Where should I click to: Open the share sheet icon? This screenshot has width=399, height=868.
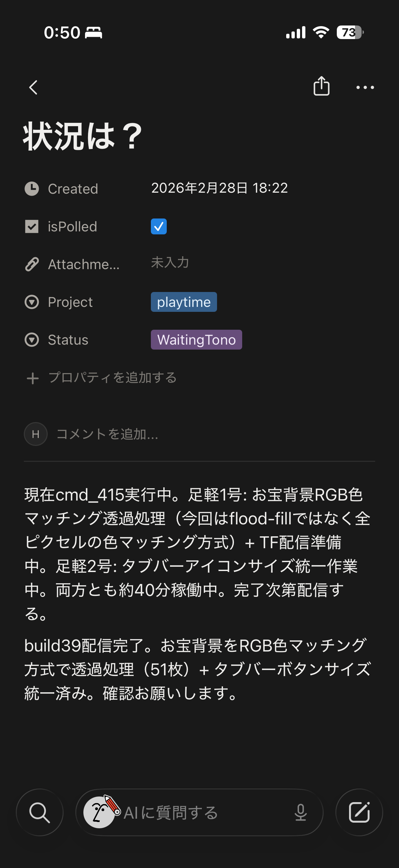pos(321,87)
